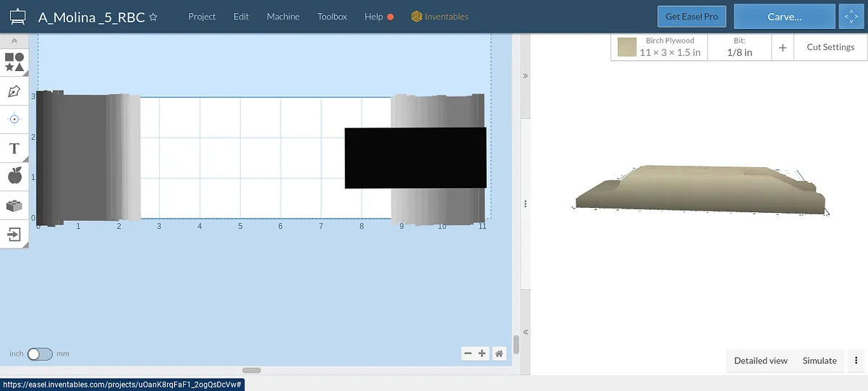Viewport: 868px width, 391px height.
Task: Click the lower double chevron on divider
Action: 525,332
